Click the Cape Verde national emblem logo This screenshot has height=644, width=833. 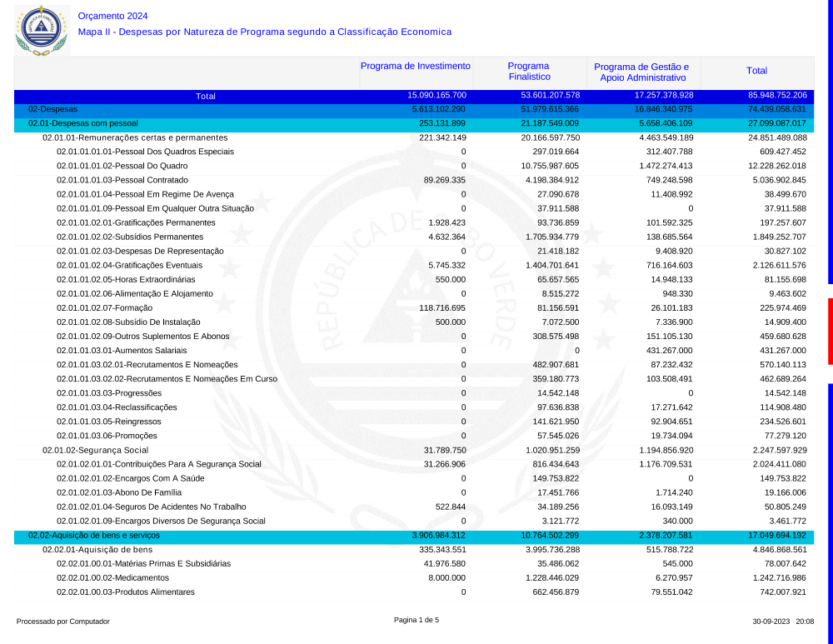coord(41,30)
